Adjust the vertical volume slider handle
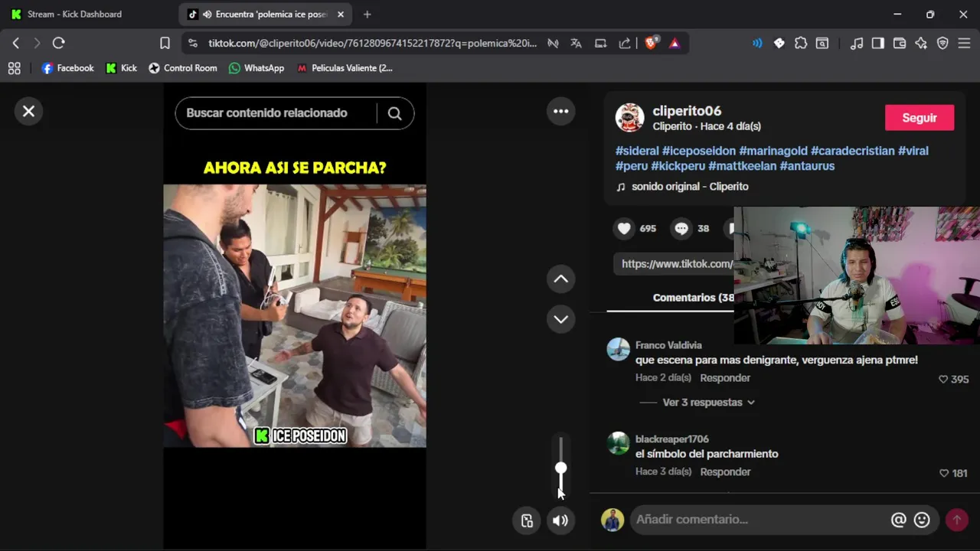The height and width of the screenshot is (551, 980). tap(561, 468)
